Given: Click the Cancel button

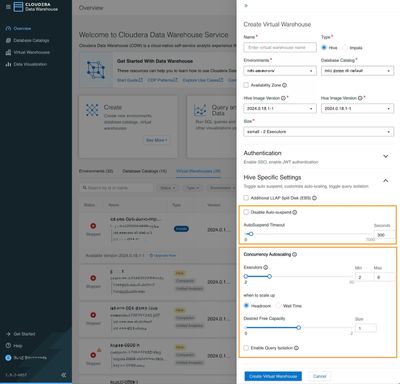Looking at the screenshot, I should [319, 376].
